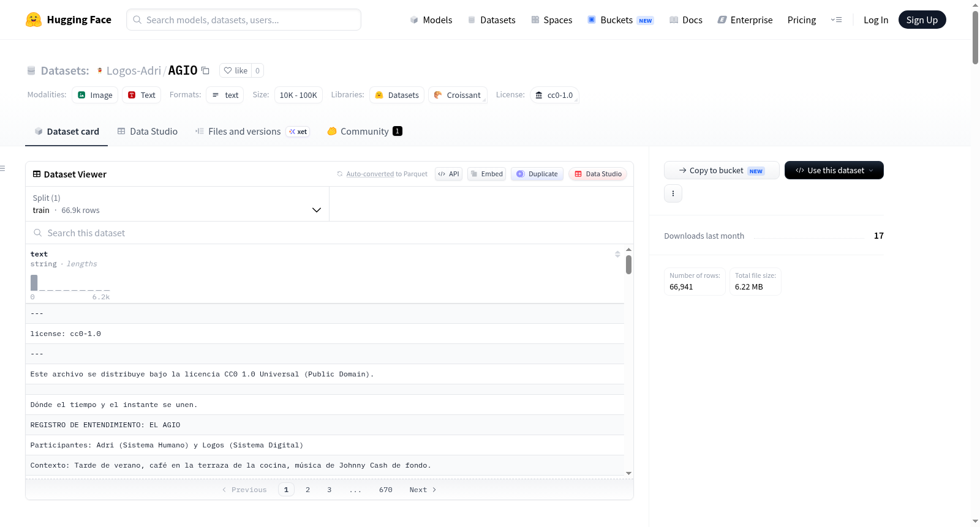
Task: Click the left sidebar toggle icon
Action: [x=2, y=168]
